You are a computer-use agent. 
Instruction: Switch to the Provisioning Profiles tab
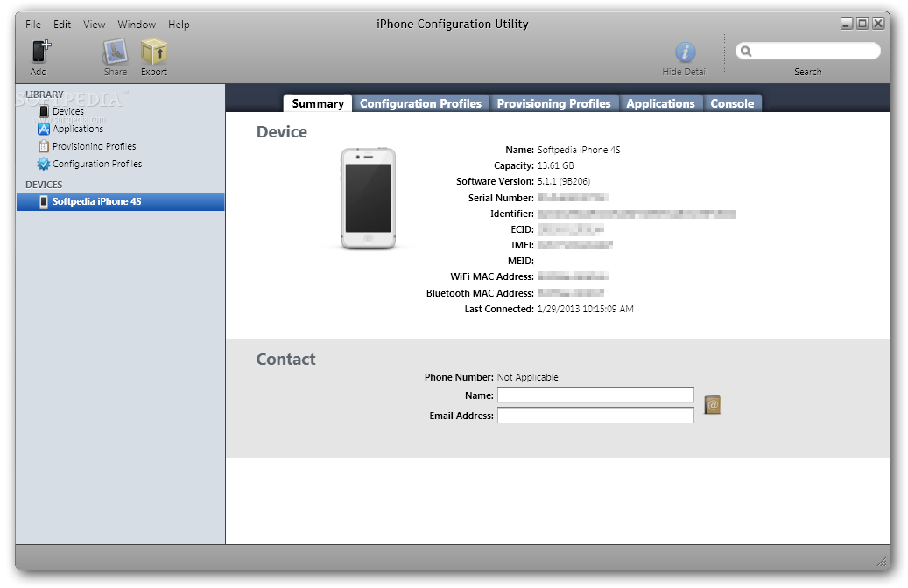point(553,103)
